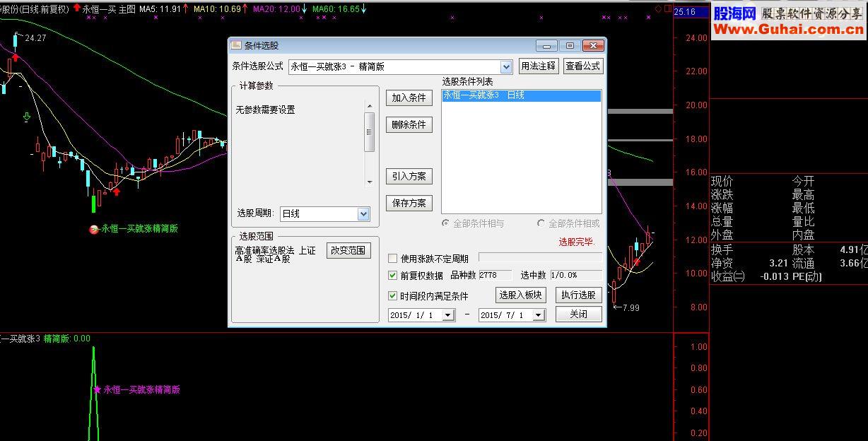868x441 pixels.
Task: Click the 24.27 high price label
Action: 35,38
